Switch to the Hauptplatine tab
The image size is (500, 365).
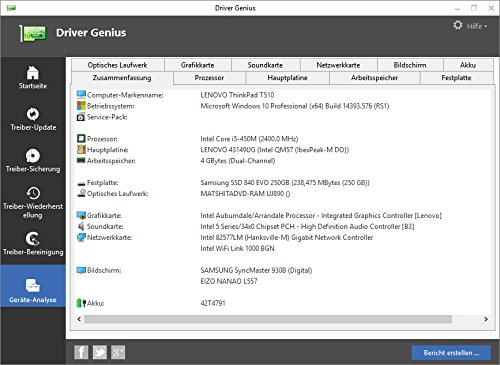click(287, 78)
